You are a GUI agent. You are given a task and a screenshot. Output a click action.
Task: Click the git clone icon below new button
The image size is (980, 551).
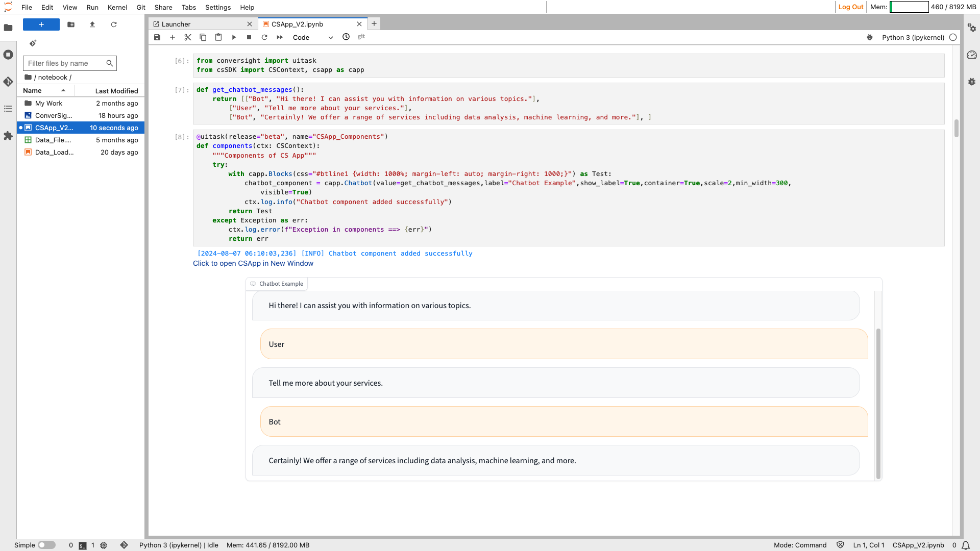(x=33, y=43)
